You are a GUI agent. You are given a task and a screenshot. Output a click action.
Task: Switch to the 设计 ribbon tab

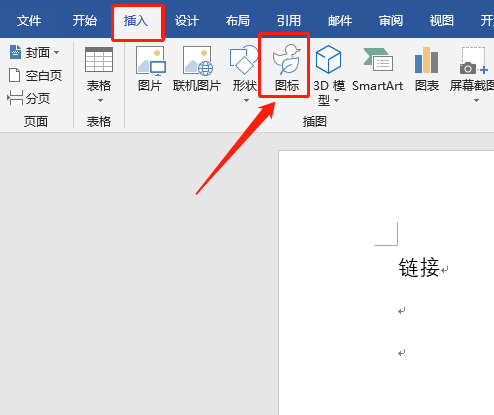(187, 21)
